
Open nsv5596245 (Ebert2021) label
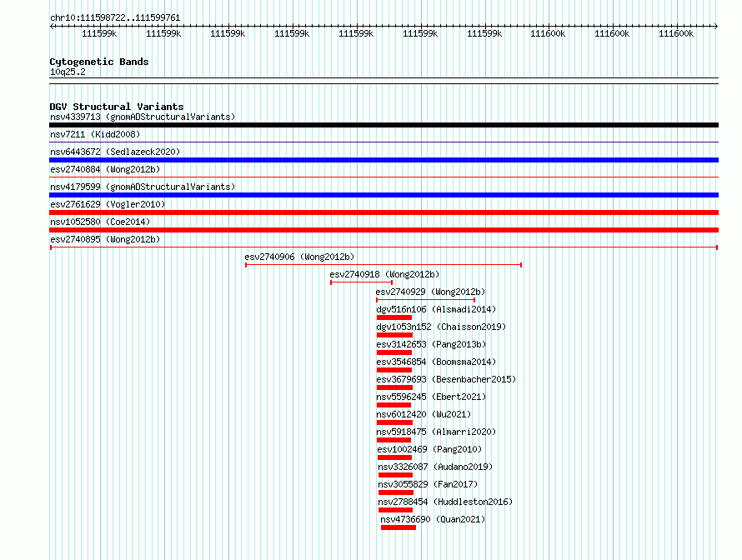point(431,397)
